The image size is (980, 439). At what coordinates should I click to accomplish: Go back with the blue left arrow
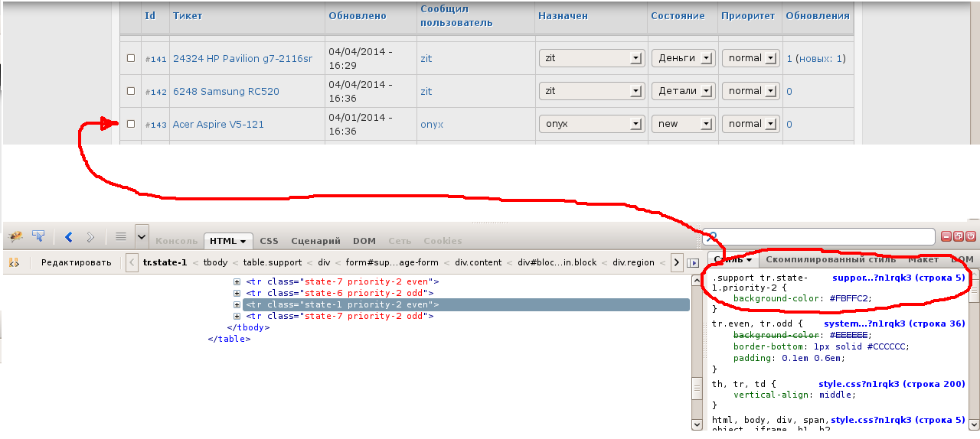68,237
